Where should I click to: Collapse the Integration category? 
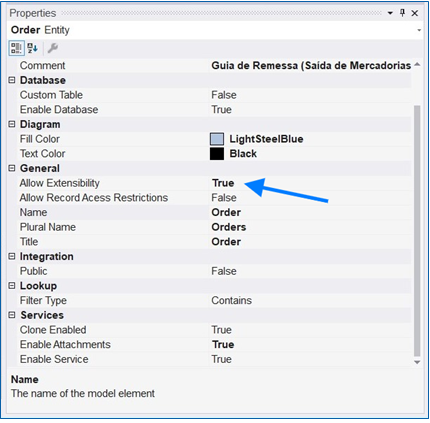(x=12, y=256)
